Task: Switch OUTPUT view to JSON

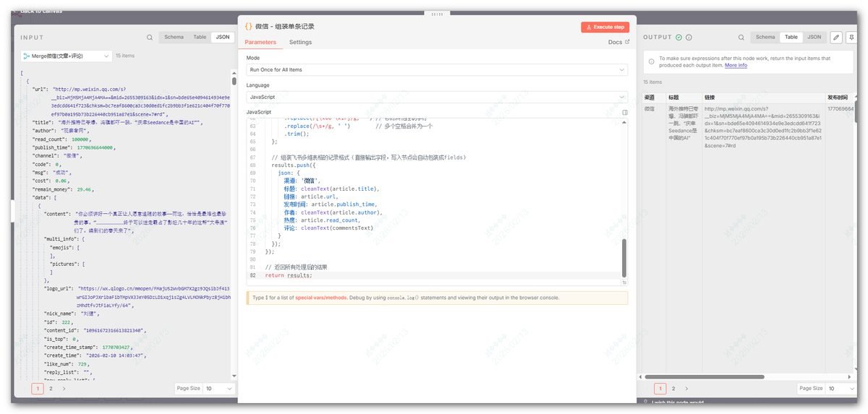Action: click(x=814, y=37)
